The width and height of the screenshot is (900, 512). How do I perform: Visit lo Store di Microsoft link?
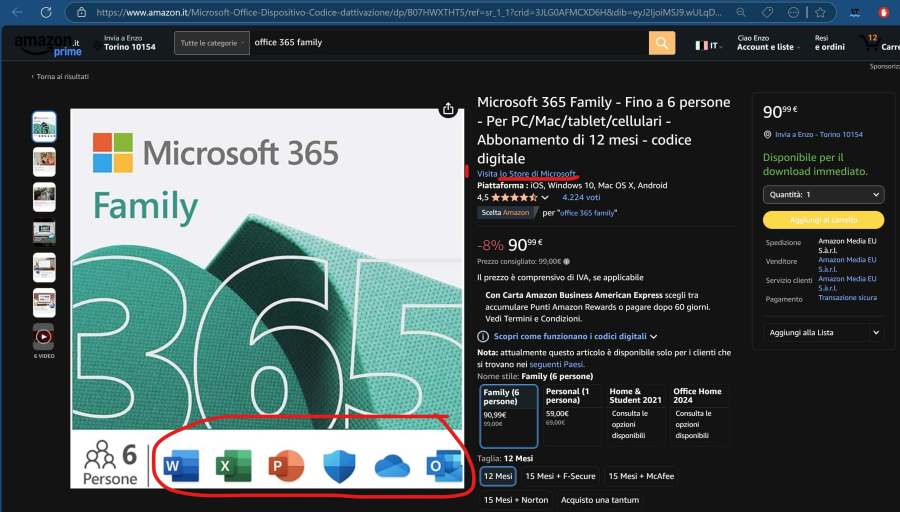click(526, 174)
